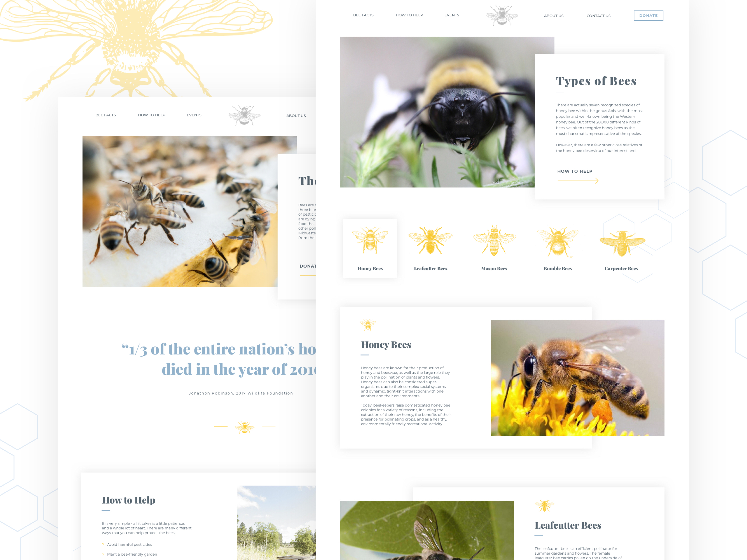
Task: Click the Carpenter Bees icon
Action: pyautogui.click(x=620, y=244)
